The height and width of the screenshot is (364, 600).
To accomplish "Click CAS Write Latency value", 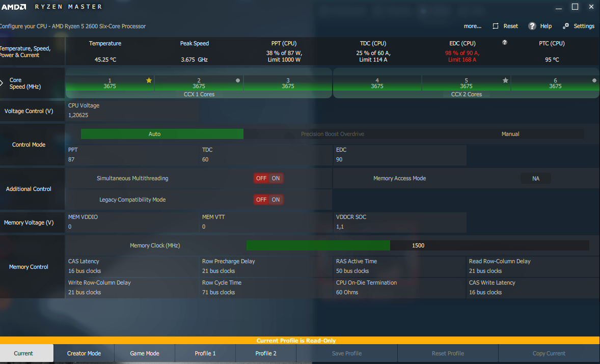I will 485,293.
